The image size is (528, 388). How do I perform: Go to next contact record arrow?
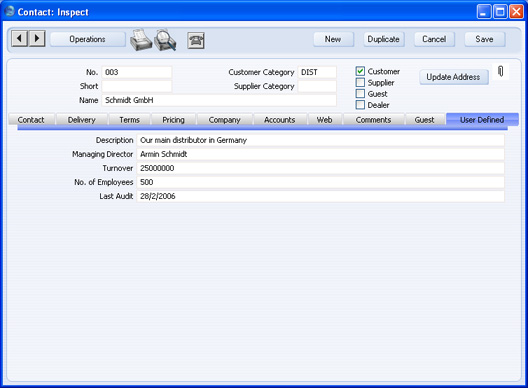click(x=37, y=38)
